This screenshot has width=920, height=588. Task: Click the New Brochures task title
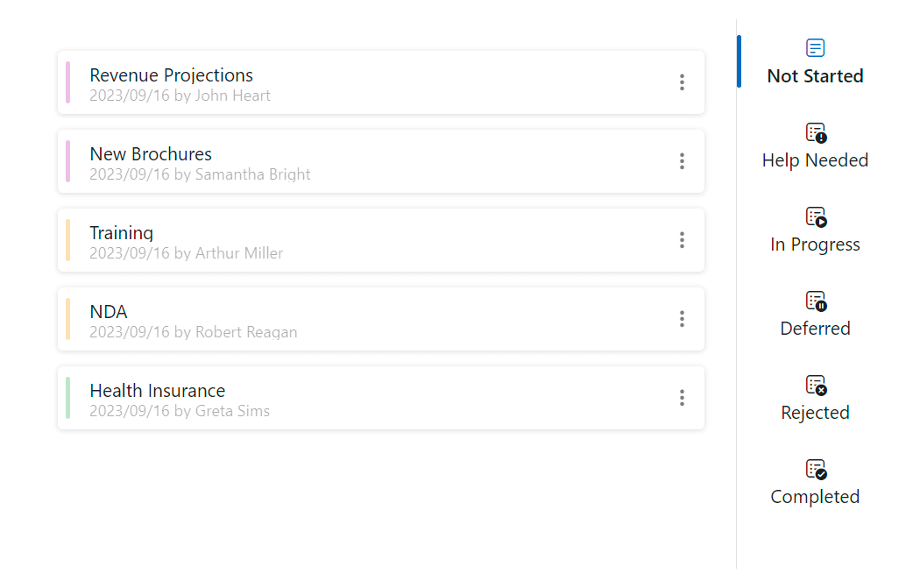click(x=151, y=154)
